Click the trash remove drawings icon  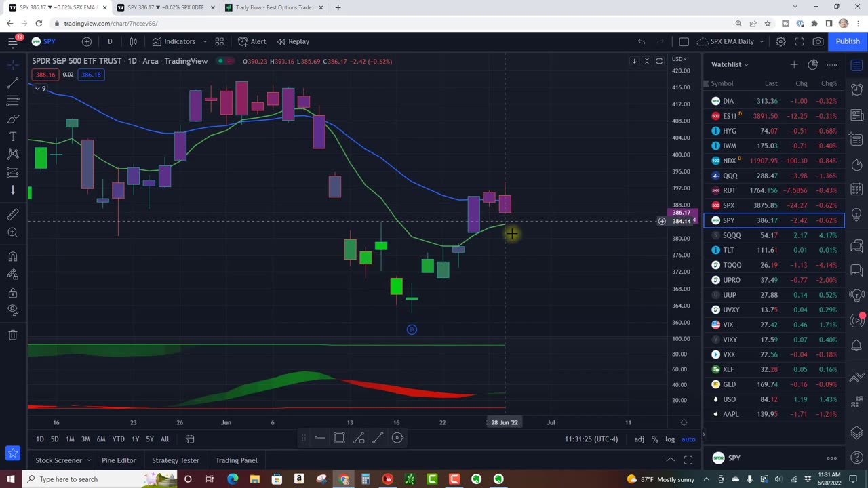[x=13, y=335]
